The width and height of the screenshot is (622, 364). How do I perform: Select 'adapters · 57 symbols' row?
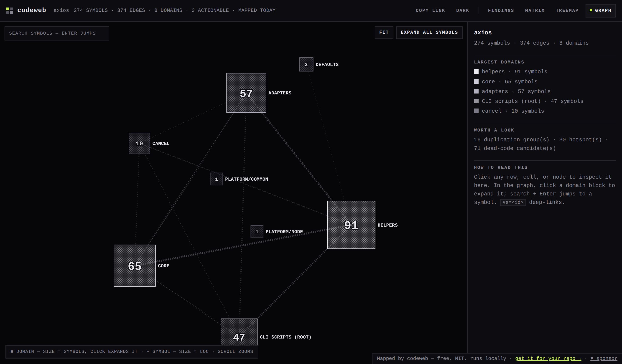pos(545,91)
